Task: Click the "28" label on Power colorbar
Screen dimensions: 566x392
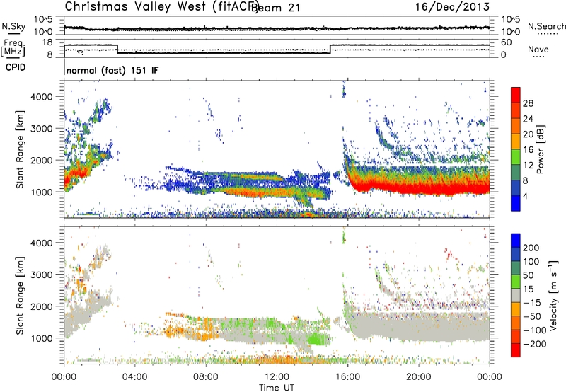Action: (528, 103)
